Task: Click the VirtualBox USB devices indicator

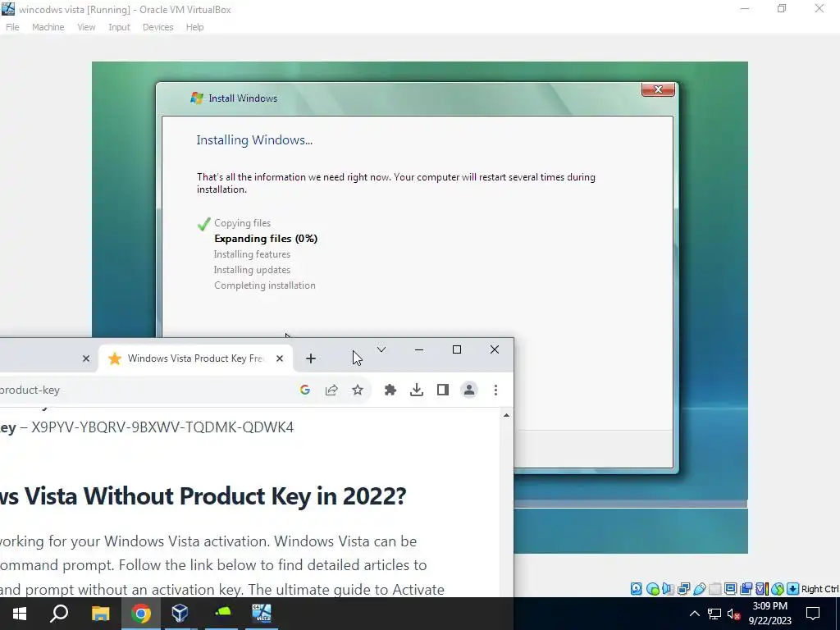Action: click(x=699, y=589)
